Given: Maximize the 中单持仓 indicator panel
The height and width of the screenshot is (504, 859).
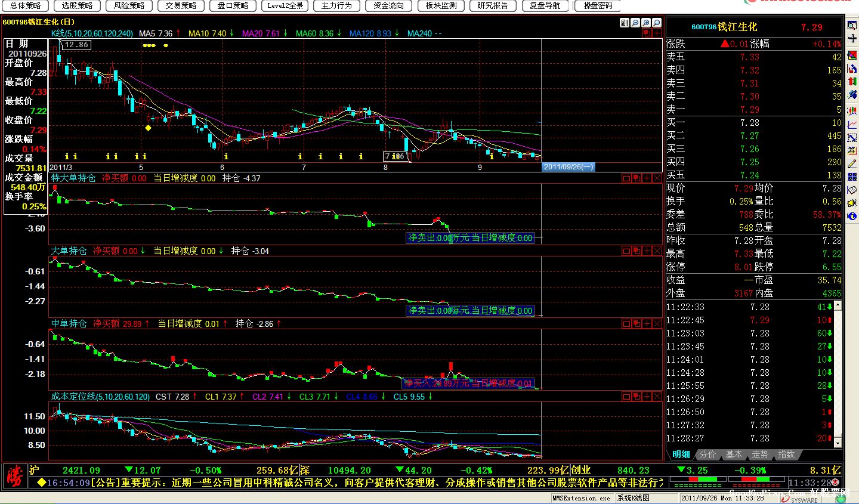Looking at the screenshot, I should click(x=626, y=324).
